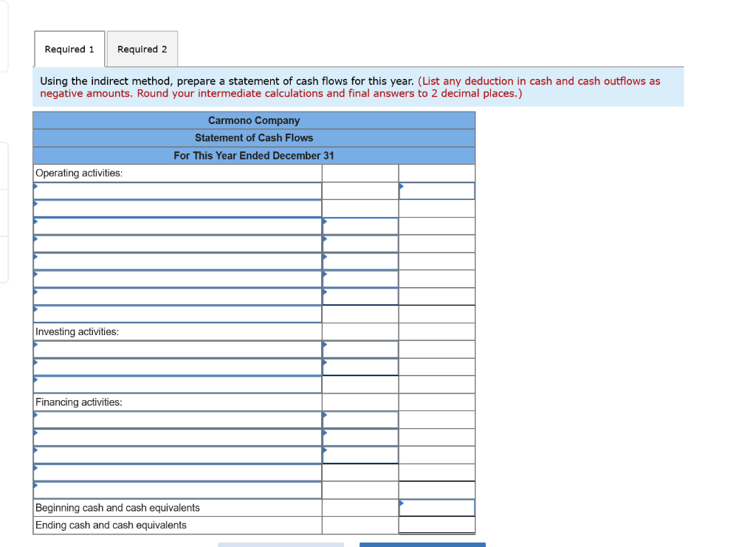Image resolution: width=756 pixels, height=547 pixels.
Task: Open the first account dropdown under Operating activities
Action: click(177, 190)
